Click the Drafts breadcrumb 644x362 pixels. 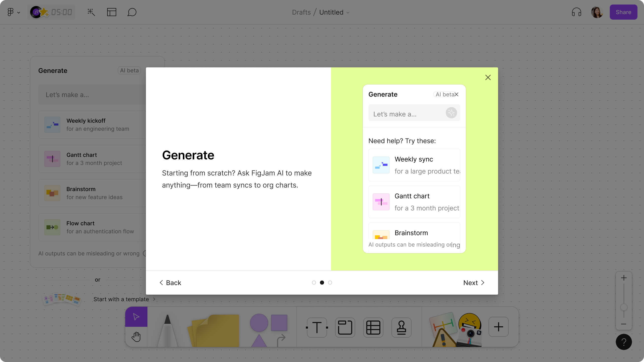(301, 12)
